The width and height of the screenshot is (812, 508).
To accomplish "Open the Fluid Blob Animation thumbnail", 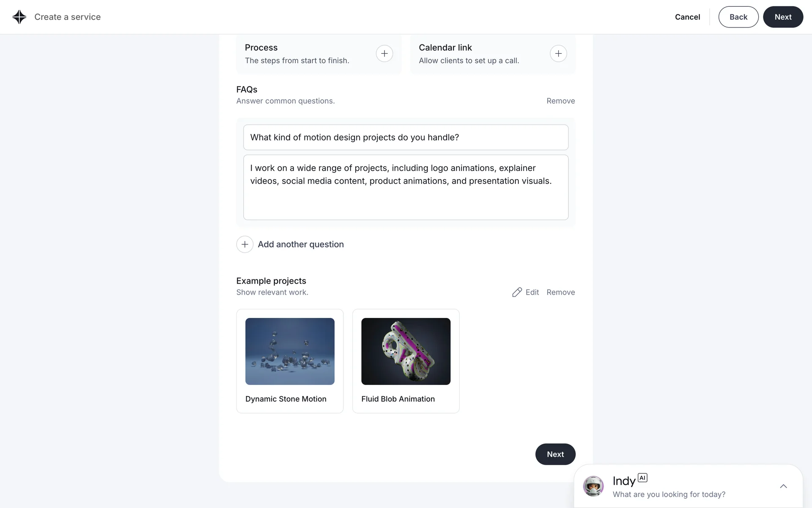I will pyautogui.click(x=406, y=351).
